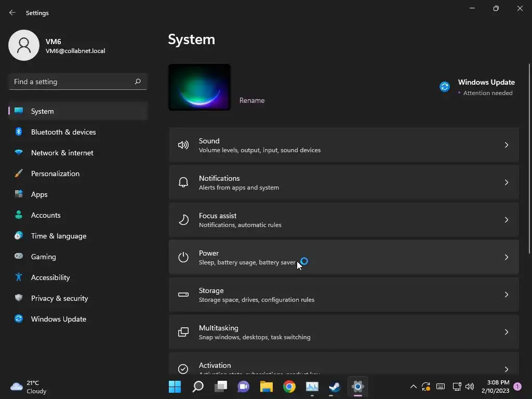Open Notifications row chevron
The height and width of the screenshot is (399, 532).
[506, 182]
